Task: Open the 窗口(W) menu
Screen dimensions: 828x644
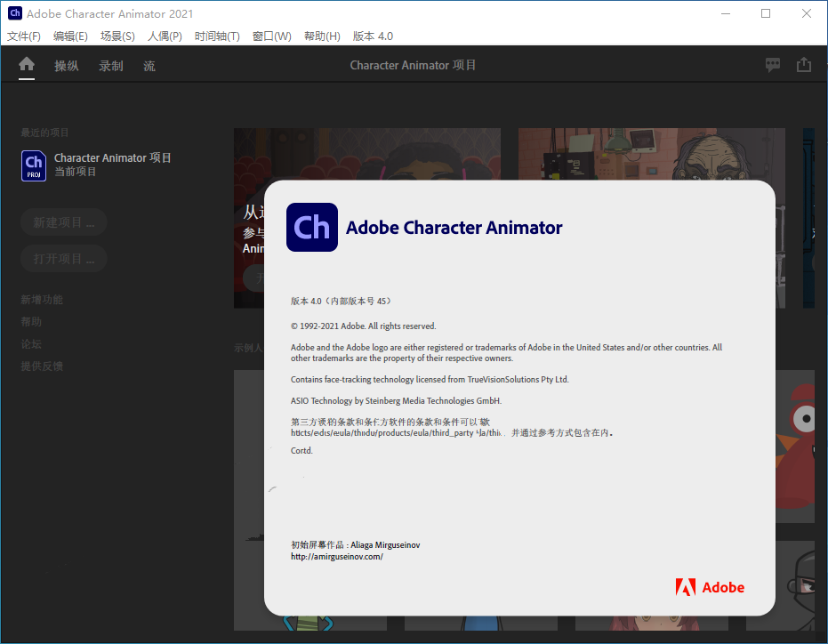Action: coord(272,36)
